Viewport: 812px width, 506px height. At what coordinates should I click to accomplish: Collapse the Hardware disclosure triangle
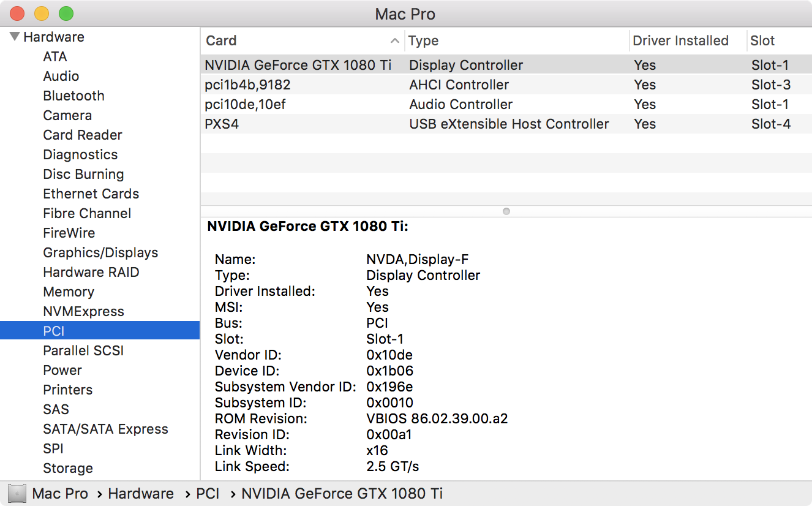pyautogui.click(x=15, y=37)
